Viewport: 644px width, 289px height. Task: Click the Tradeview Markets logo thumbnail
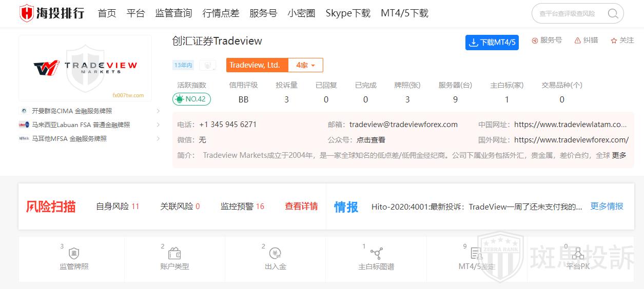[x=85, y=68]
